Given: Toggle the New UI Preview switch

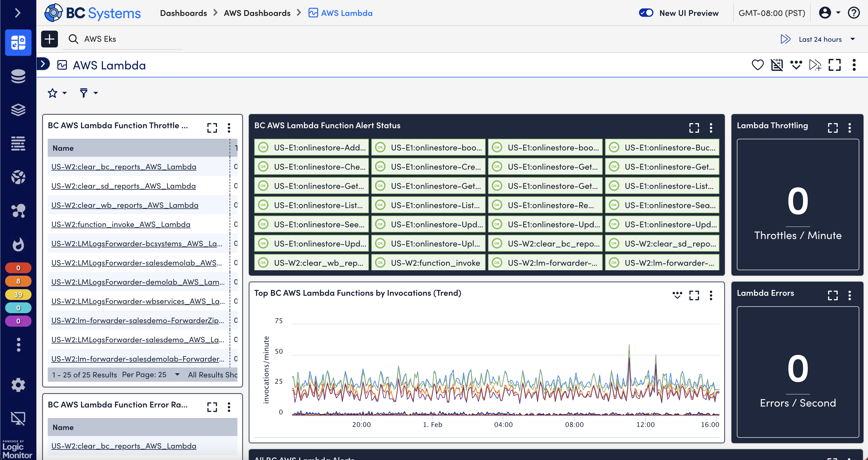Looking at the screenshot, I should [x=646, y=12].
